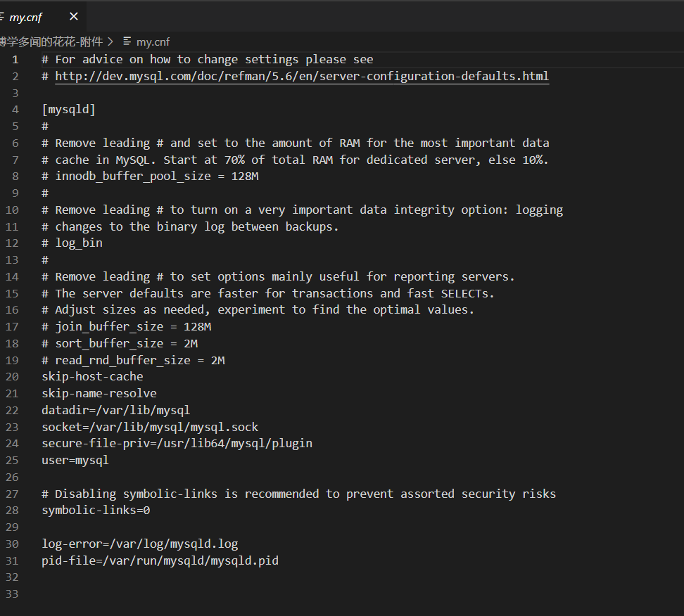Select the my.cnf tab title
The image size is (684, 616).
coord(26,18)
